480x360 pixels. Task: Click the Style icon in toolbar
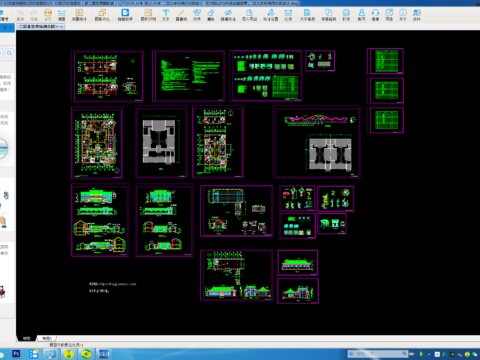(389, 15)
